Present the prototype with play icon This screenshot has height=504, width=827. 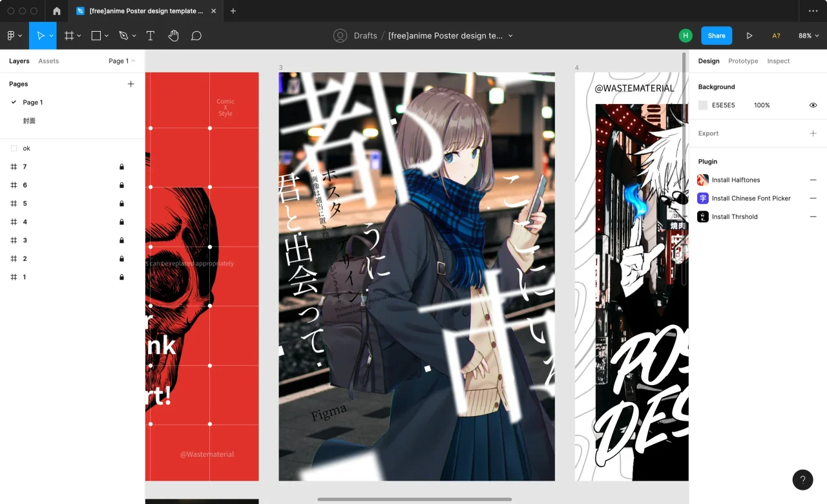[x=749, y=36]
